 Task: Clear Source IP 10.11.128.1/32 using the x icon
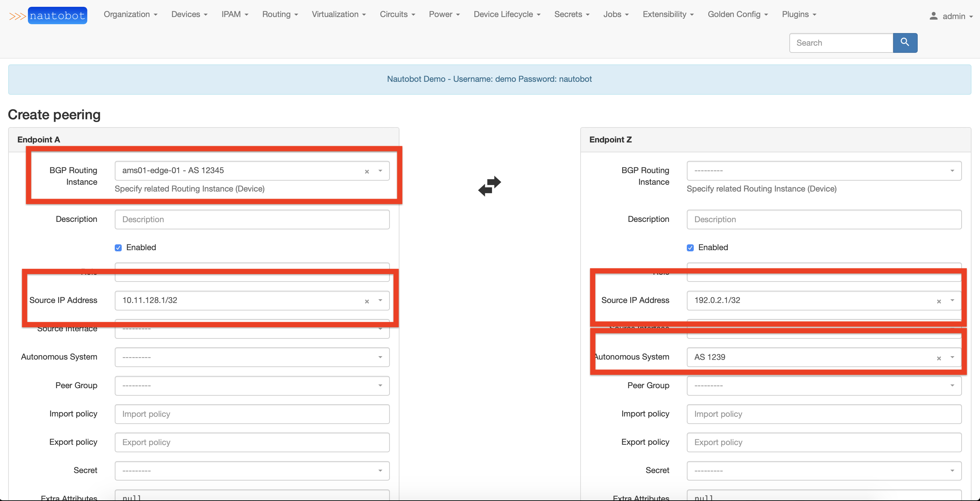(x=366, y=301)
